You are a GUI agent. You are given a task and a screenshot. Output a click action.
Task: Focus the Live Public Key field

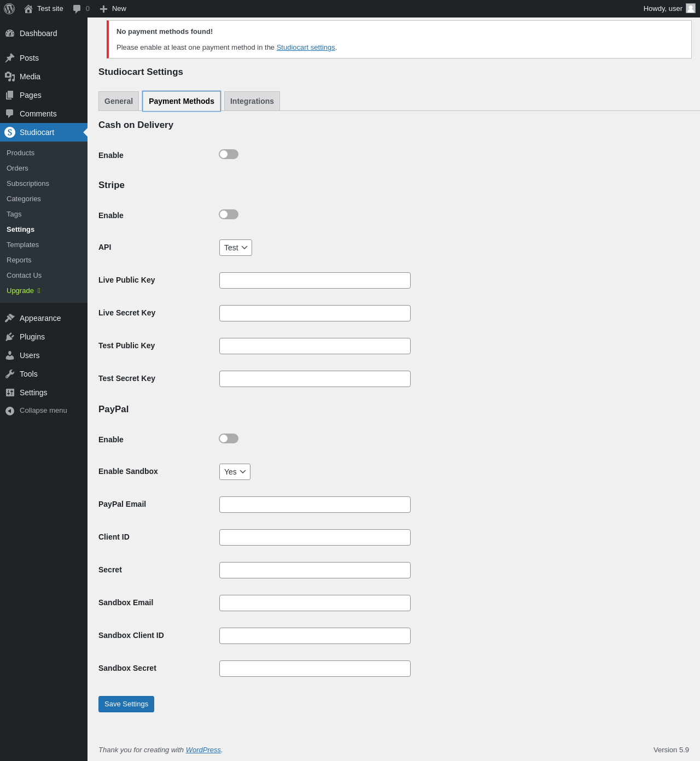pyautogui.click(x=315, y=280)
